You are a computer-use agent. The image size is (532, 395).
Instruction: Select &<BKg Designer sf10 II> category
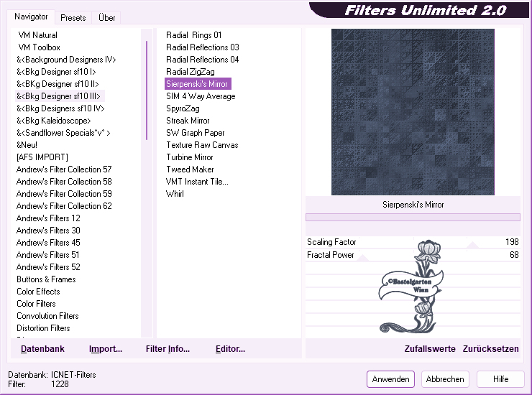[58, 84]
